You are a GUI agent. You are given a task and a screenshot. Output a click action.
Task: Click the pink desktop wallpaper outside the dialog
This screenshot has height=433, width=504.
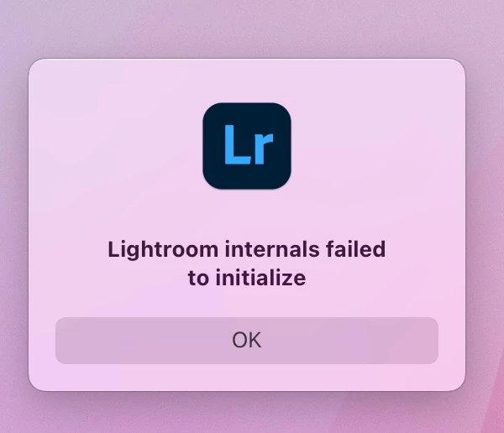[247, 29]
